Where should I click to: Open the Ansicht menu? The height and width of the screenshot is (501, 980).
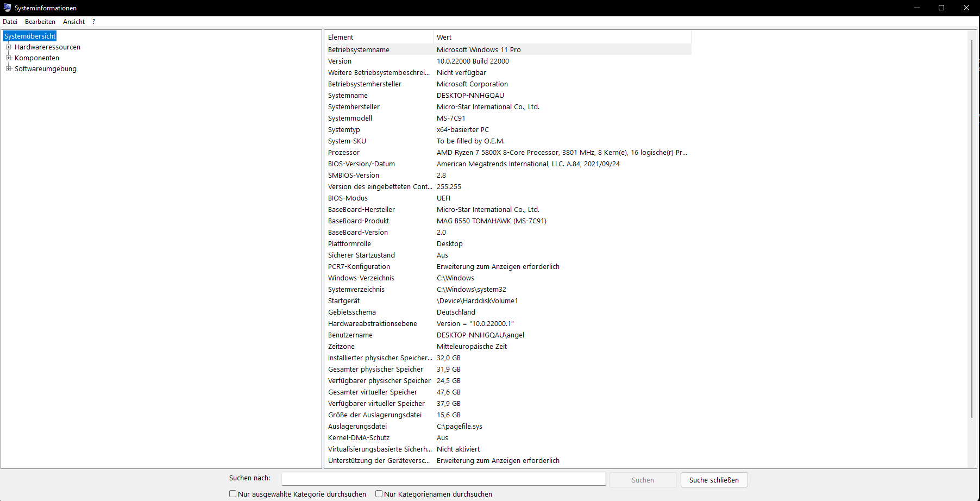(74, 22)
